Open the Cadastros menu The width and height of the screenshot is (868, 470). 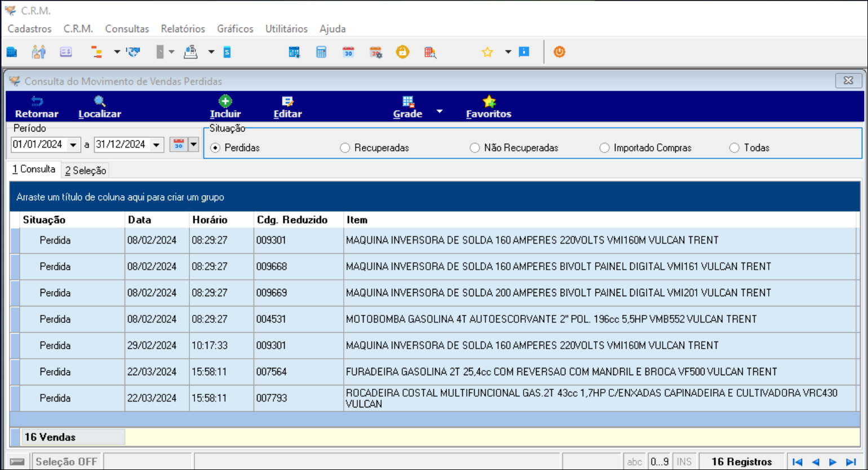point(29,29)
